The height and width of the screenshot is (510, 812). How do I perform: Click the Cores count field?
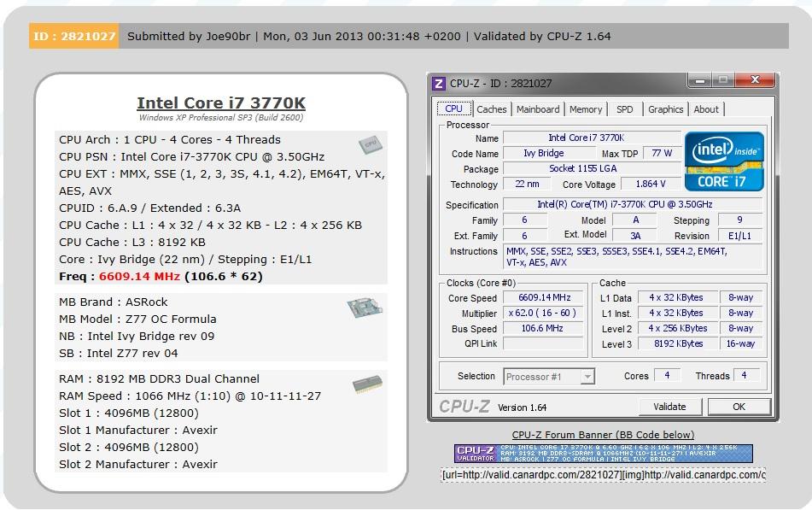coord(667,375)
